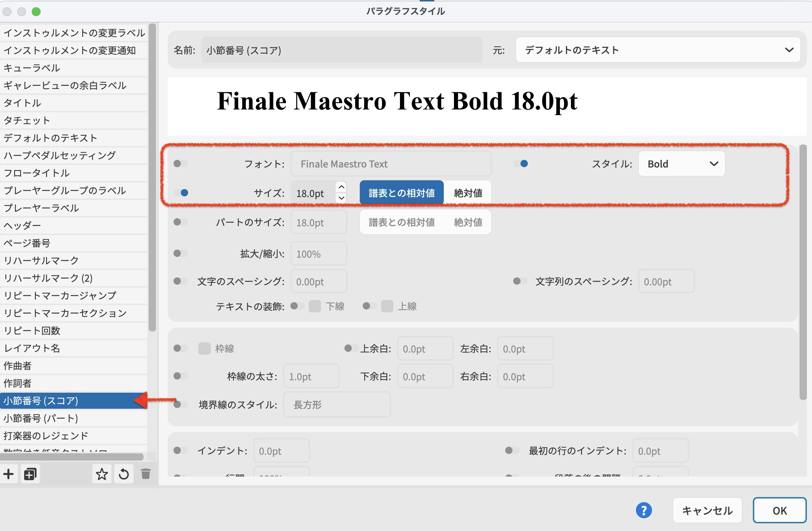Open the 元 parent style dropdown
Viewport: 812px width, 531px height.
658,50
